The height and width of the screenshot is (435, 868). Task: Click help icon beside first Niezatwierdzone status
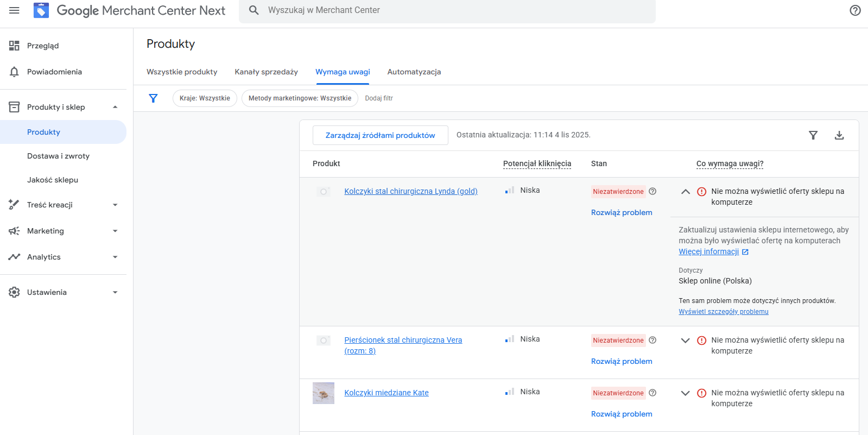click(x=652, y=191)
